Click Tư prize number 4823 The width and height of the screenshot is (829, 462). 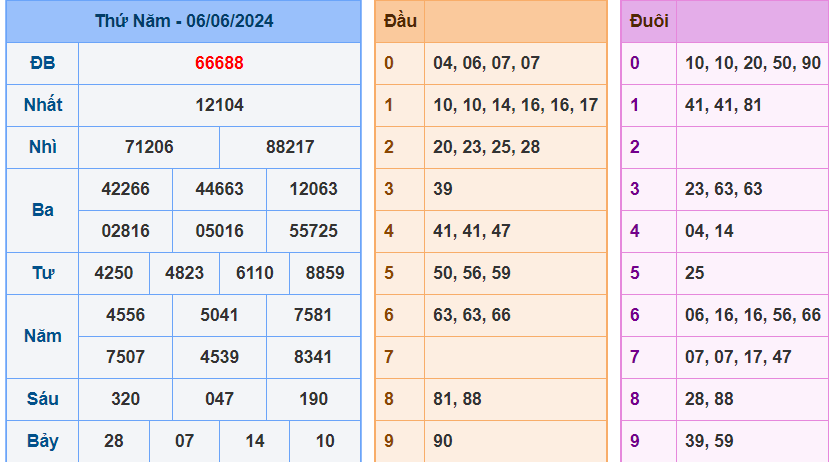[185, 273]
